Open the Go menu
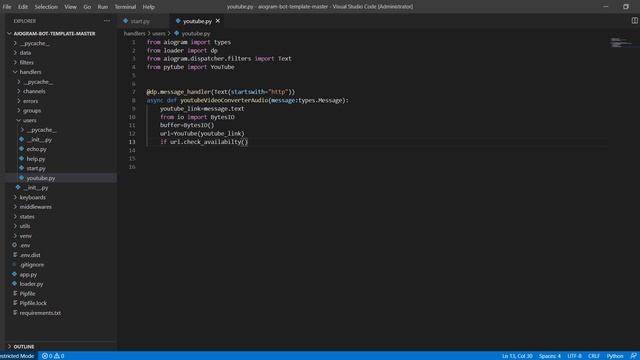The height and width of the screenshot is (360, 640). [x=87, y=7]
